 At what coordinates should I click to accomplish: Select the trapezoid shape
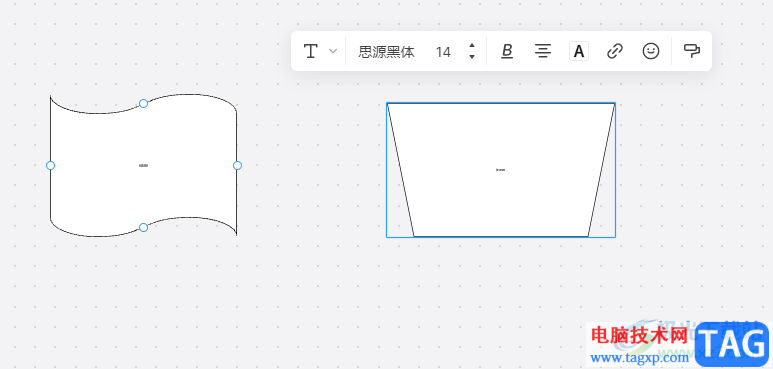pos(501,170)
